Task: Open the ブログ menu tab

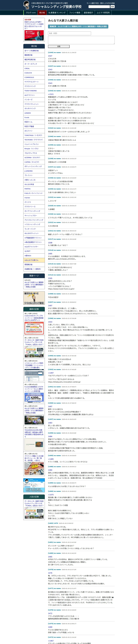Action: [31, 13]
